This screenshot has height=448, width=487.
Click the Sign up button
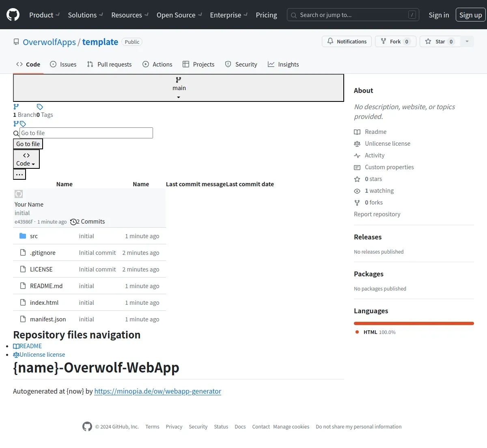click(x=470, y=15)
